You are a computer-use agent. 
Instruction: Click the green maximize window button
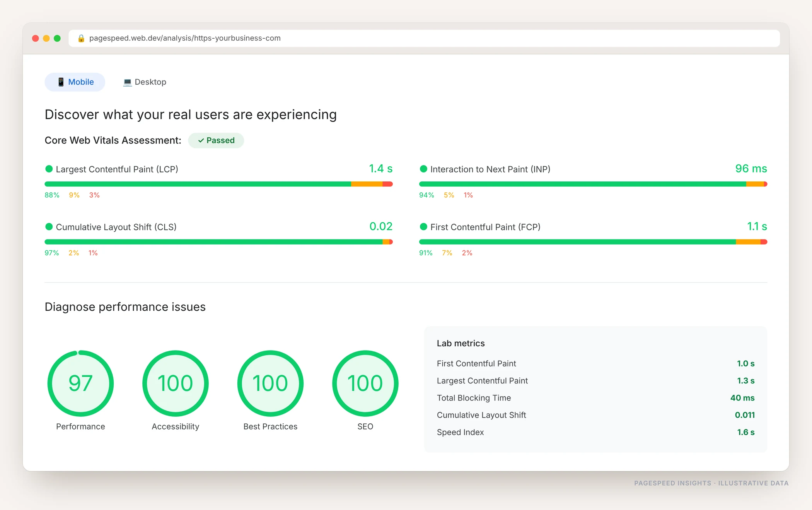coord(57,38)
